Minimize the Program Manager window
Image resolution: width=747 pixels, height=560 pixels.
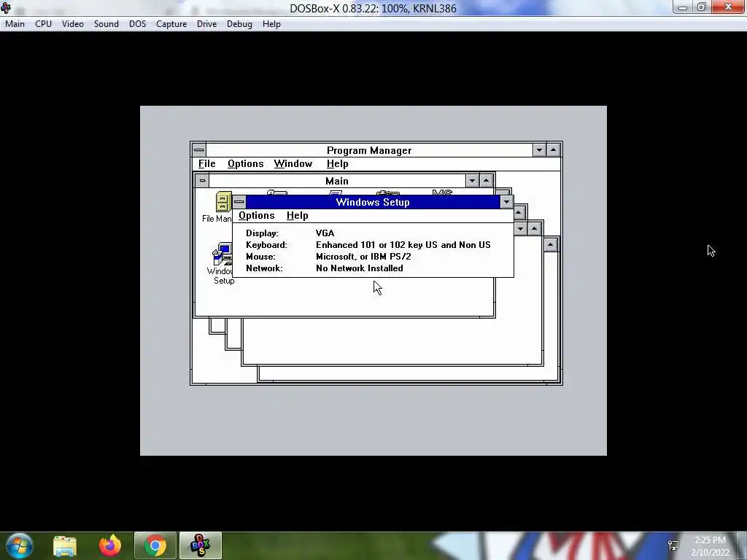tap(539, 150)
